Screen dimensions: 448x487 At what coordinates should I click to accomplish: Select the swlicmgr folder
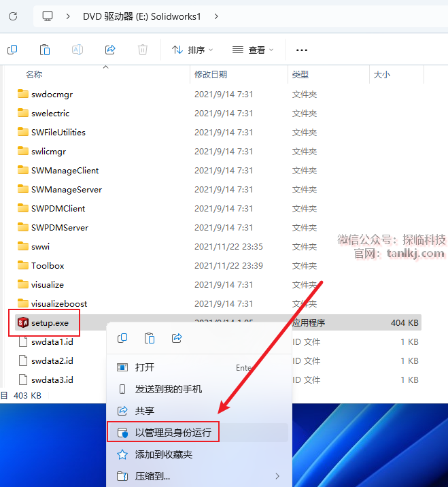tap(41, 151)
